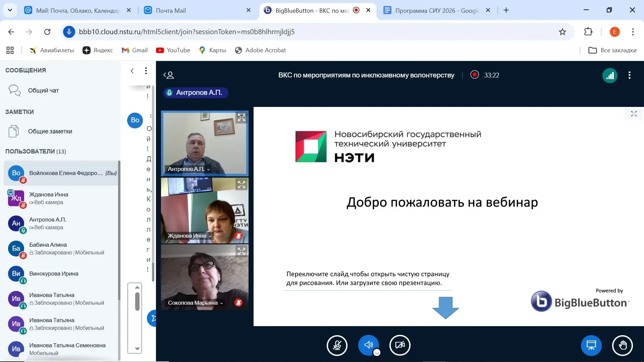
Task: Switch to Программа СИУ 2026 tab
Action: pyautogui.click(x=436, y=10)
